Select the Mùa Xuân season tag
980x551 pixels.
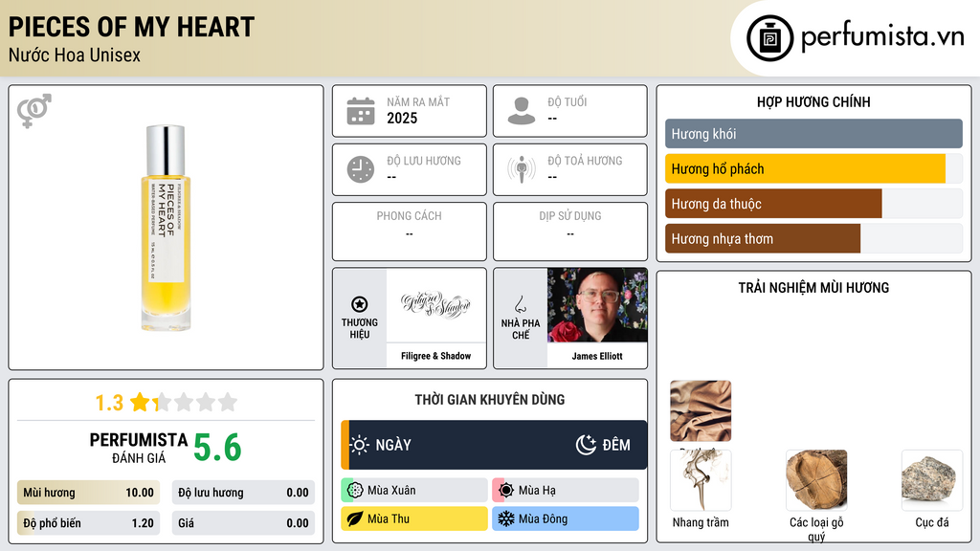(x=413, y=491)
